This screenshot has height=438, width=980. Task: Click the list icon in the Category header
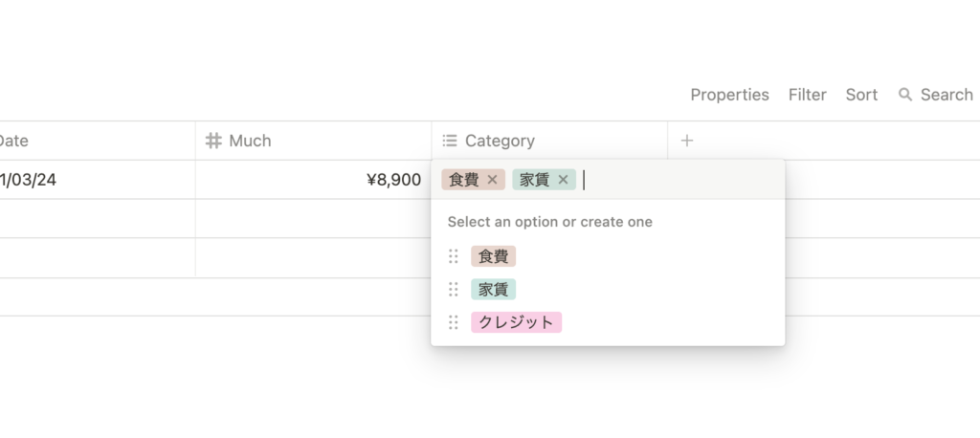[450, 141]
